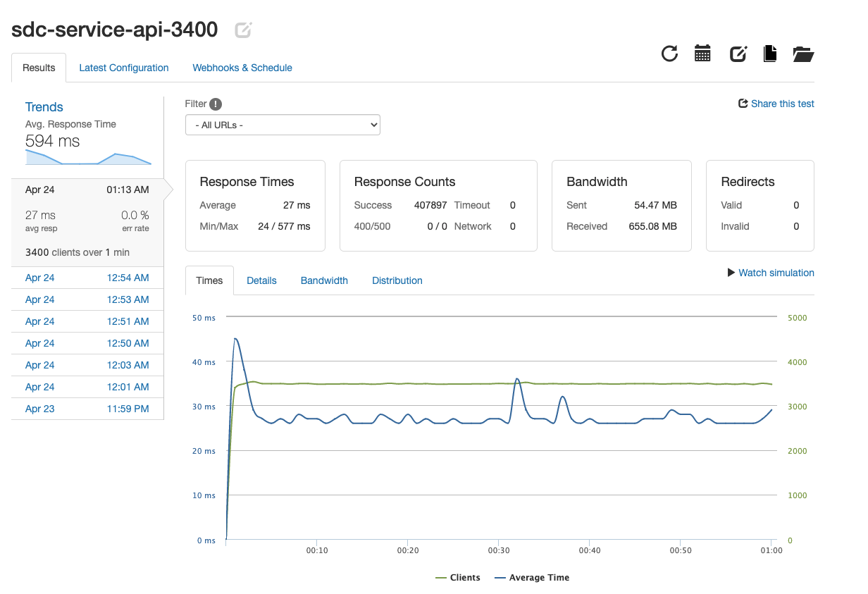This screenshot has height=594, width=868.
Task: Click the Filter info exclamation icon
Action: coord(216,104)
